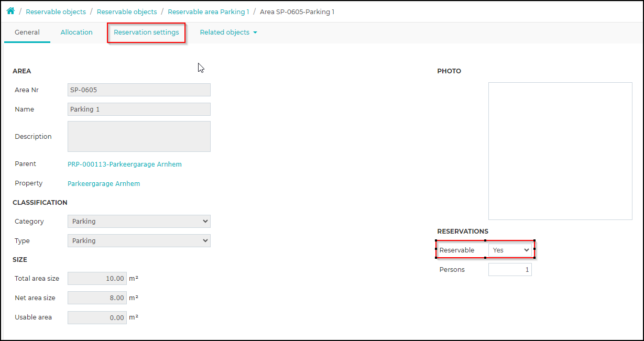Open the Property link Parkeergarage Arnhem

(104, 184)
